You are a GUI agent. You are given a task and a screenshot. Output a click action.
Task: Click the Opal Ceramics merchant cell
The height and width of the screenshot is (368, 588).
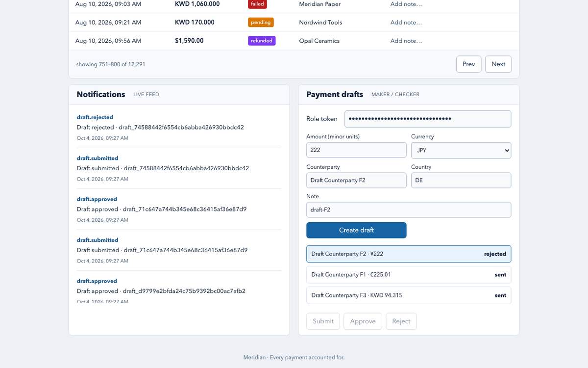click(319, 41)
